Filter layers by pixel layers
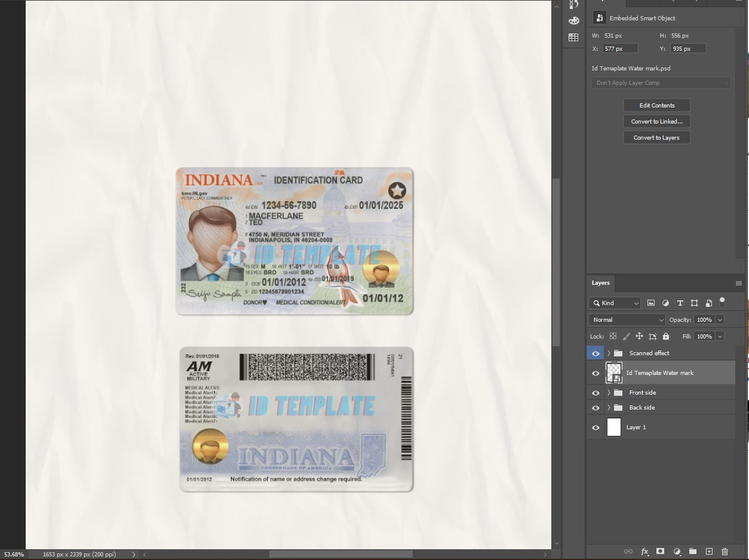The width and height of the screenshot is (749, 560). pyautogui.click(x=651, y=303)
